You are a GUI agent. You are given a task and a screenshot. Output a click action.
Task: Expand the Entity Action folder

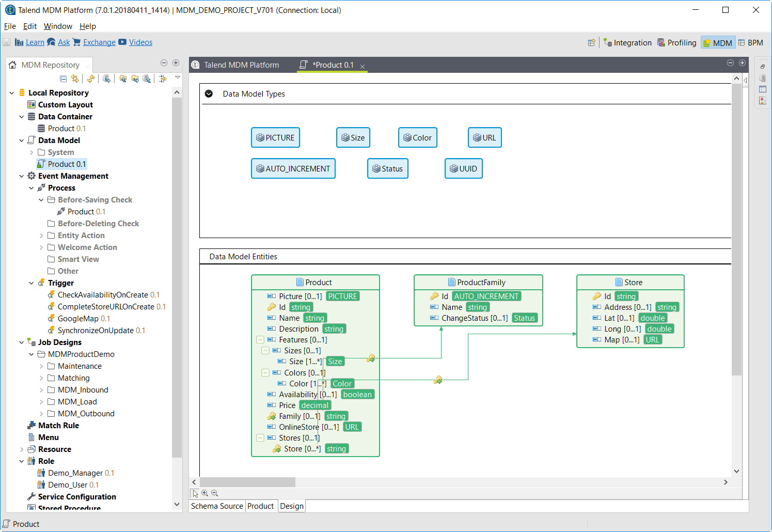pyautogui.click(x=41, y=236)
